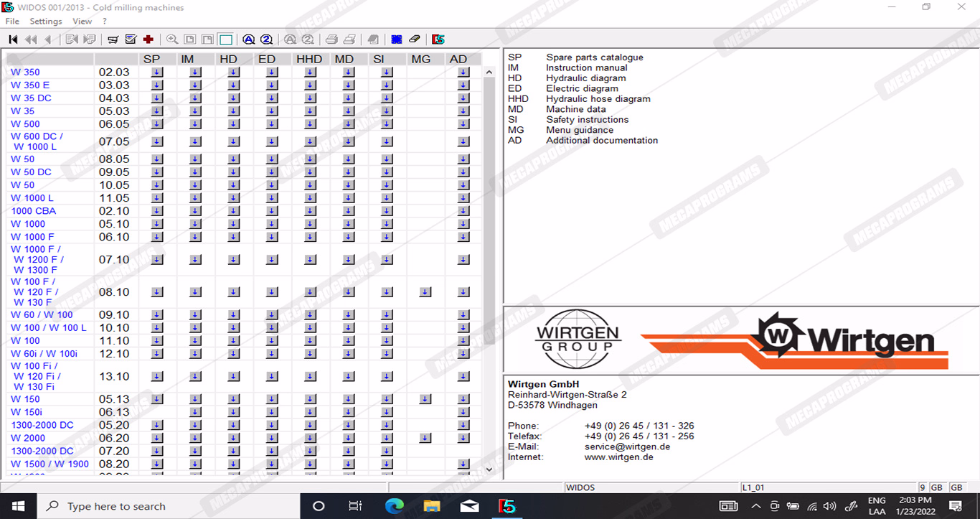
Task: Open safety instructions for W 1000 F
Action: coord(387,237)
